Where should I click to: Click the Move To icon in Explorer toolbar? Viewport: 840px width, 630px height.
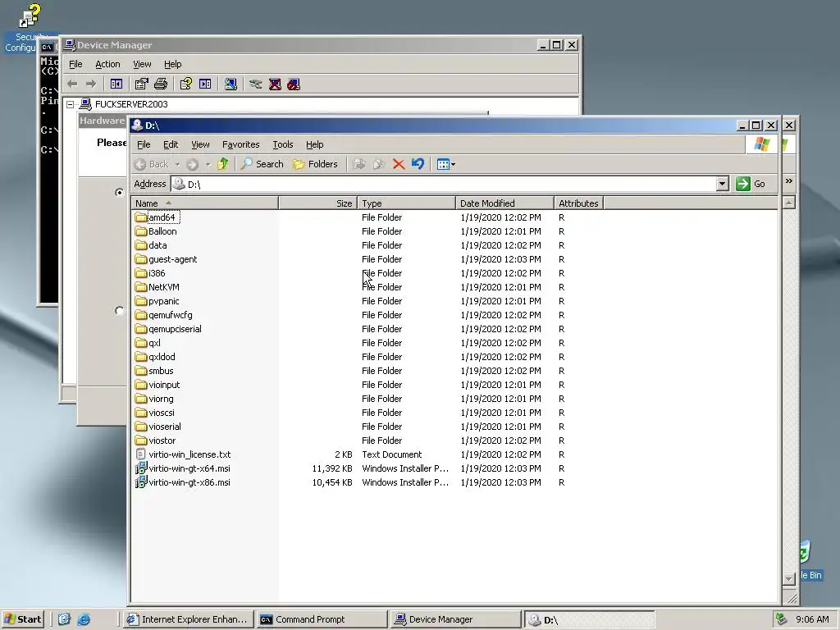[359, 164]
